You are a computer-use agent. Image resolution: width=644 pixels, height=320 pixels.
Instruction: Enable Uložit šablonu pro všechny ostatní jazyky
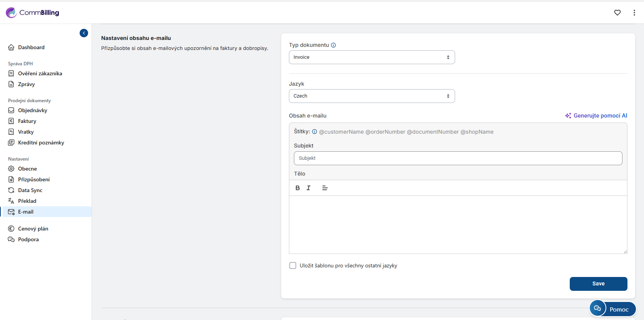[x=293, y=265]
